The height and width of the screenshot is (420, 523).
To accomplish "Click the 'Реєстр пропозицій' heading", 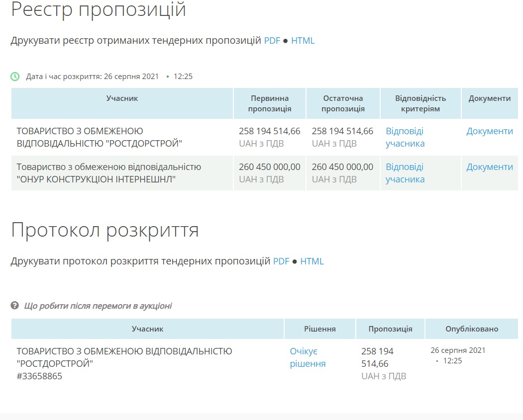I will pyautogui.click(x=99, y=9).
